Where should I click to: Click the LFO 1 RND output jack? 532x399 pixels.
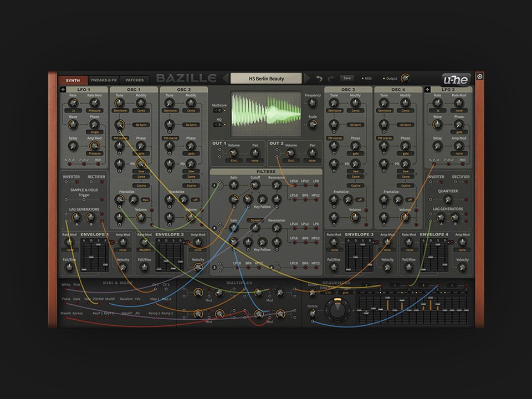point(98,164)
